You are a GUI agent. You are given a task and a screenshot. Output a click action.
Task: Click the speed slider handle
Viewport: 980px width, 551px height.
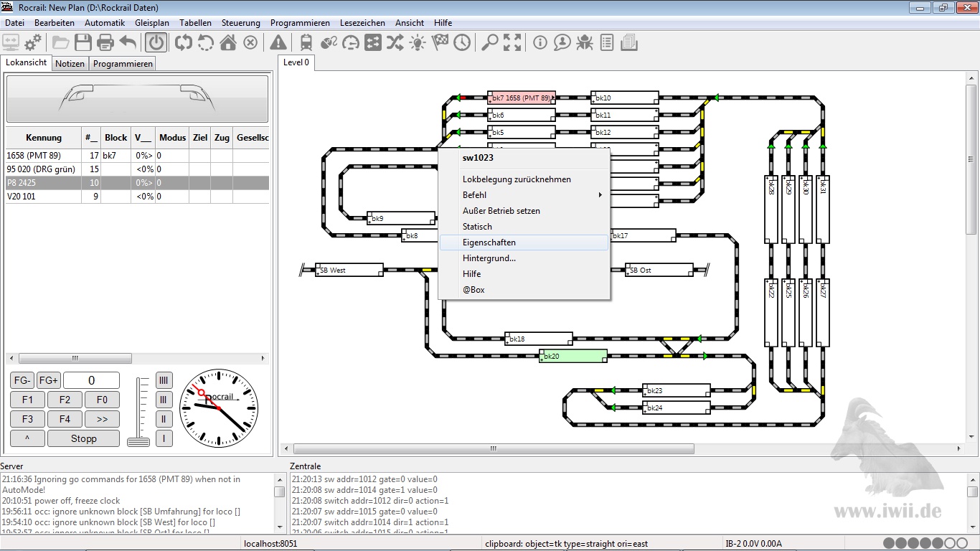(x=138, y=441)
